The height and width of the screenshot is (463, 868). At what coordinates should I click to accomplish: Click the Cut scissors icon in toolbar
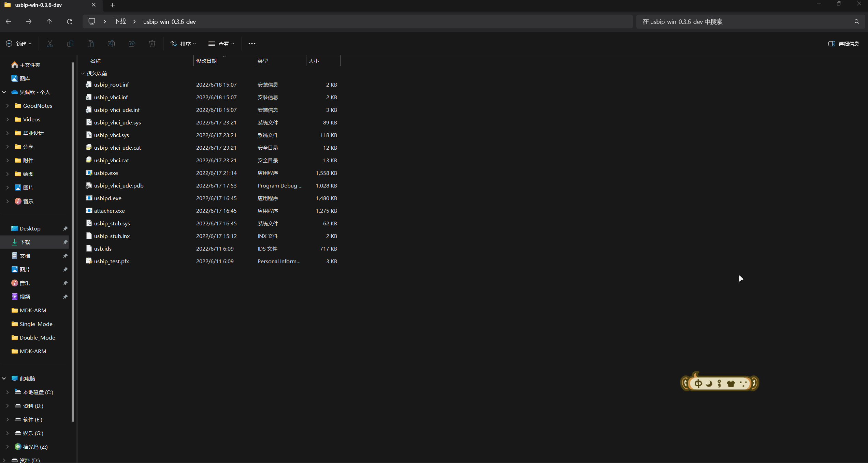50,44
